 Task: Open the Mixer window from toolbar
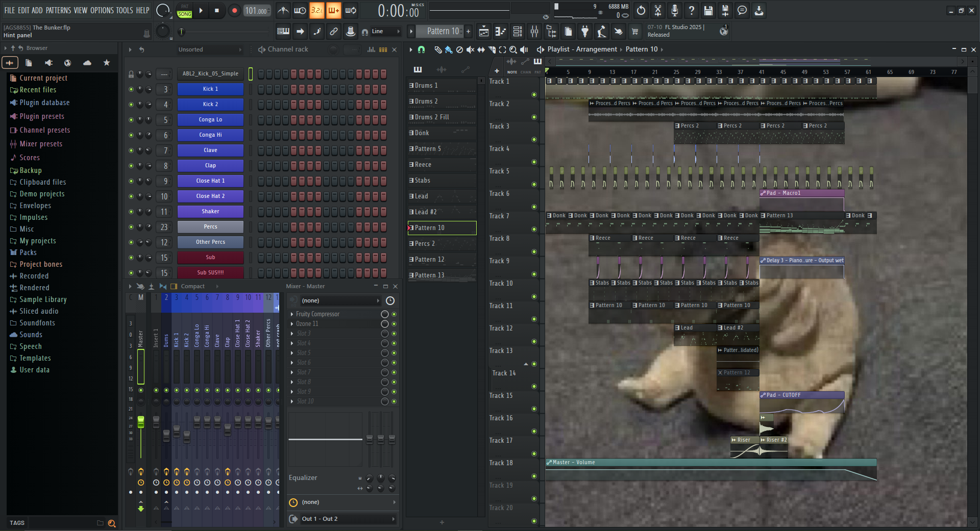point(534,32)
